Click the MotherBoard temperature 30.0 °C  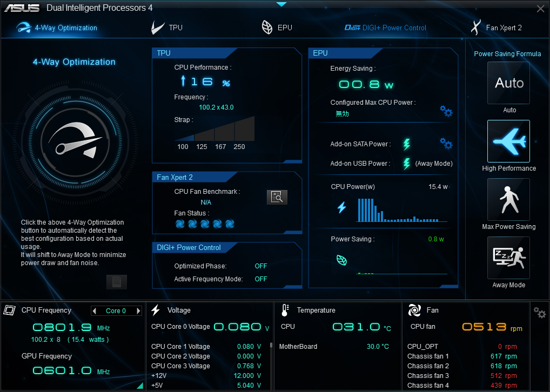pos(378,347)
